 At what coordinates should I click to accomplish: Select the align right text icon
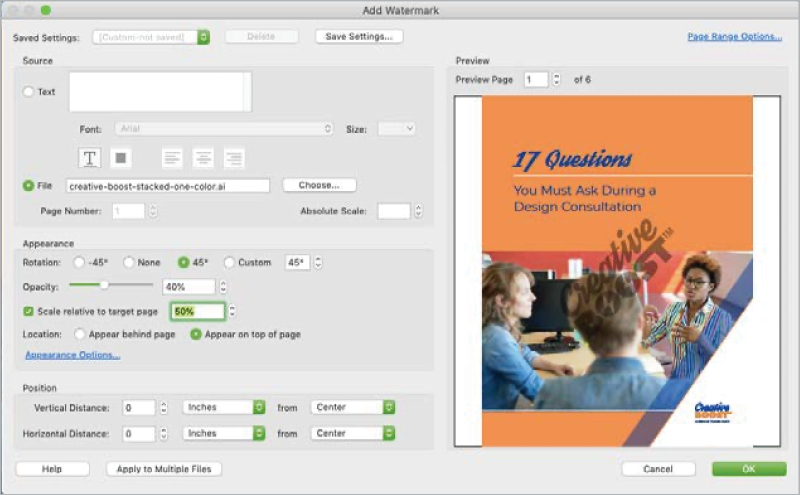click(x=233, y=158)
